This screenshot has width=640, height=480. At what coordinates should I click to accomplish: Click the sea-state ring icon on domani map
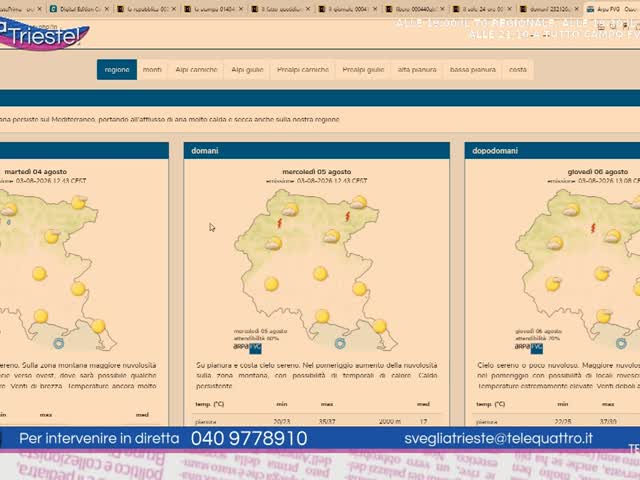340,343
